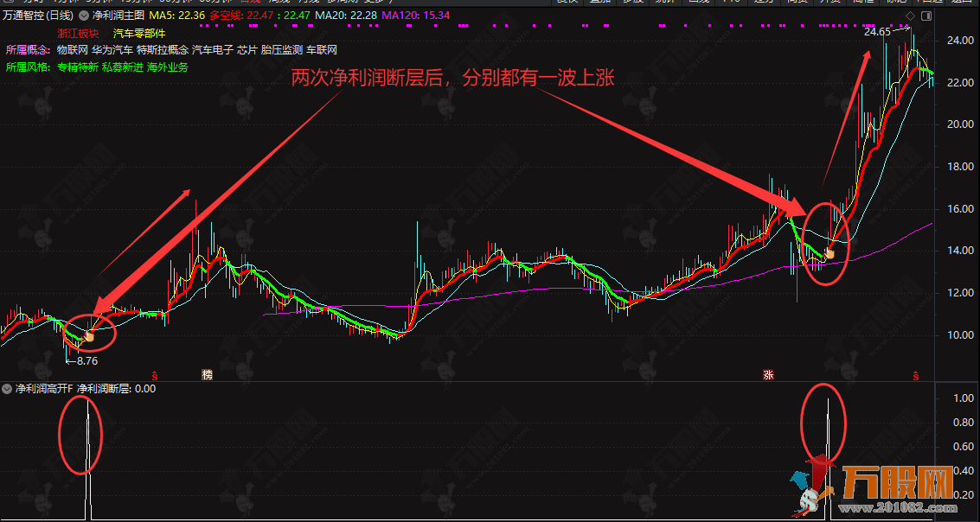Click the hand signal icon near the 8.76 low
This screenshot has width=980, height=522.
[x=89, y=336]
